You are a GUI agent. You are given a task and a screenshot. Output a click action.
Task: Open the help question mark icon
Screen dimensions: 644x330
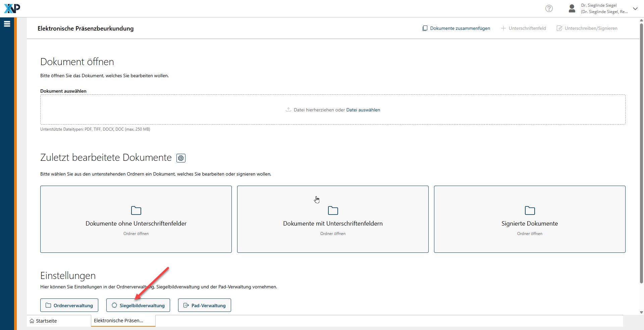(x=549, y=8)
